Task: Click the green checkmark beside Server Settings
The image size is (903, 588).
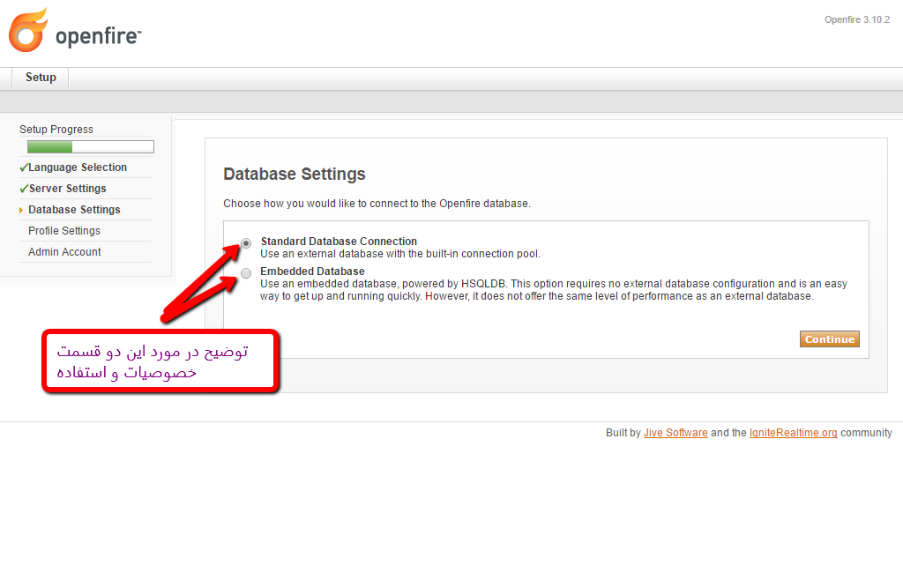Action: 23,189
